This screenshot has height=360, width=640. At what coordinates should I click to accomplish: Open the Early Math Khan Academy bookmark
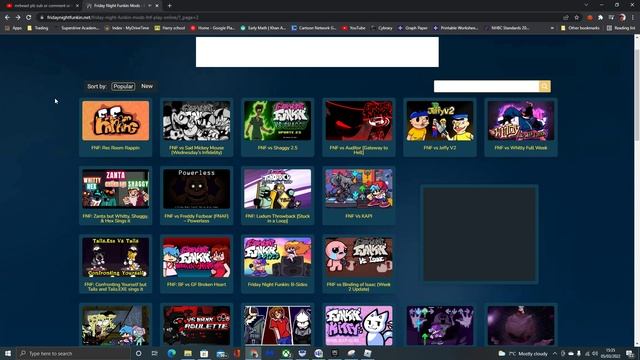coord(263,28)
